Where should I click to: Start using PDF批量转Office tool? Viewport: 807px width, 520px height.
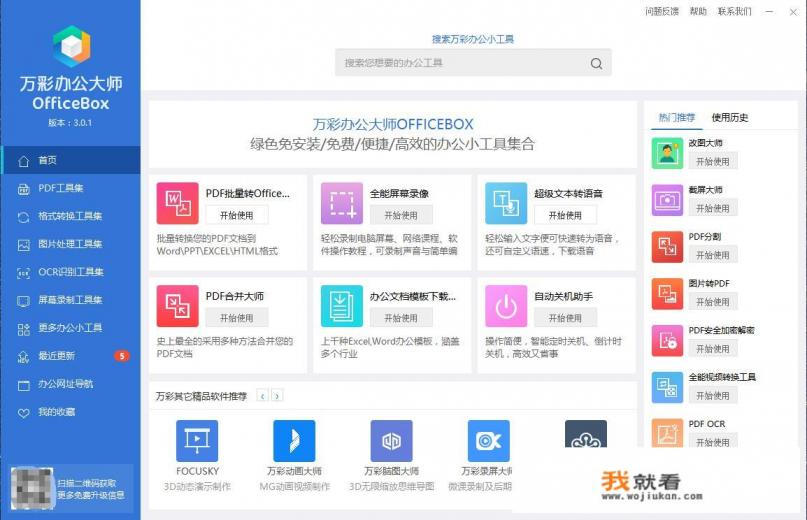click(x=237, y=215)
